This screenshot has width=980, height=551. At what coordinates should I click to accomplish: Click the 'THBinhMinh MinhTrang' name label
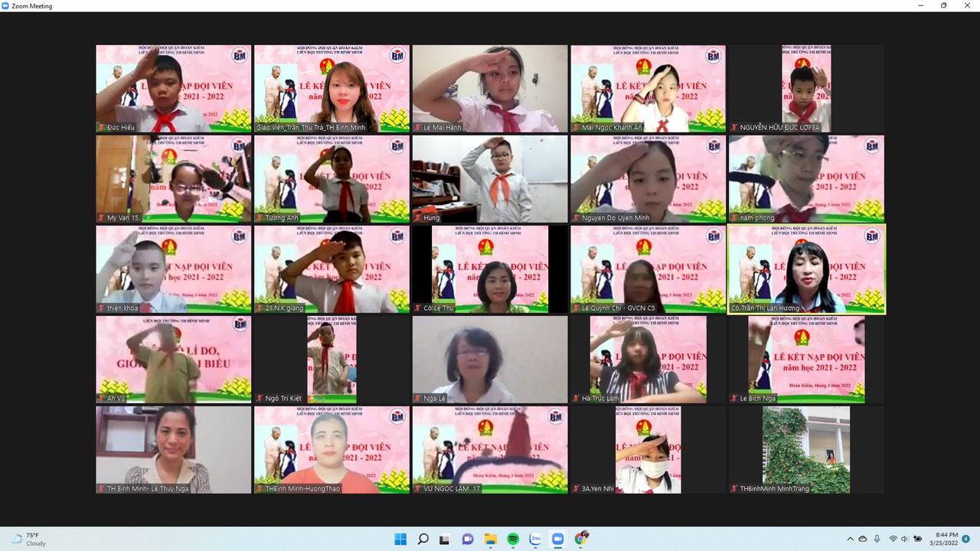774,488
